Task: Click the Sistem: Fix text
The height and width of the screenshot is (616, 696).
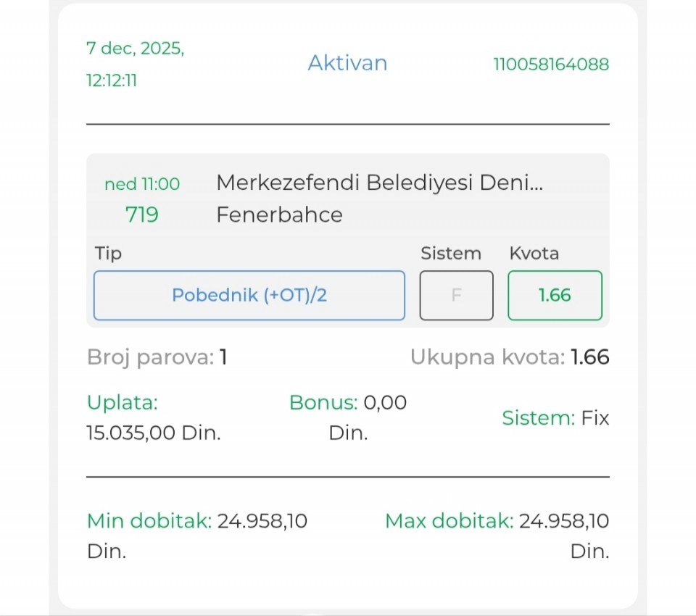Action: pos(555,418)
